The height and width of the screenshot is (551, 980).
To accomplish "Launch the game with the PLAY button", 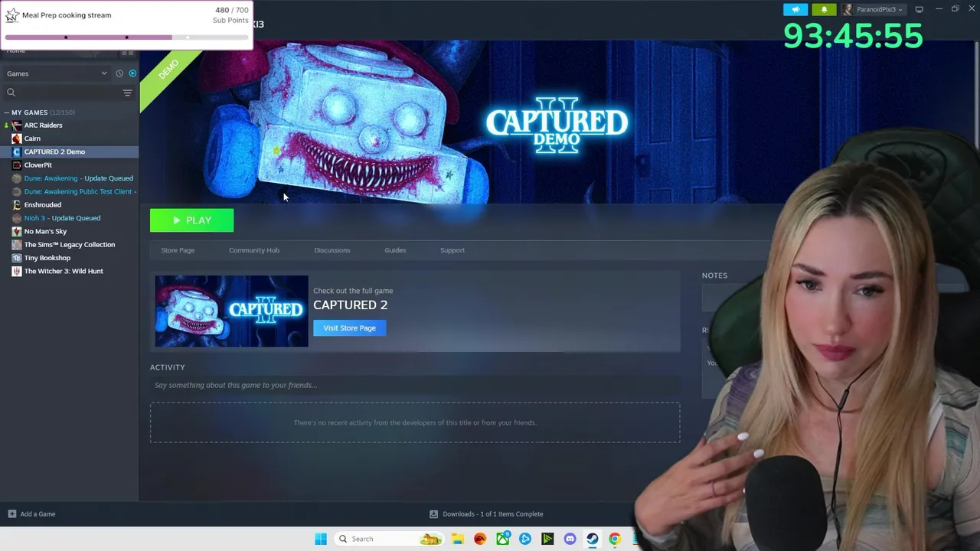I will [x=191, y=220].
